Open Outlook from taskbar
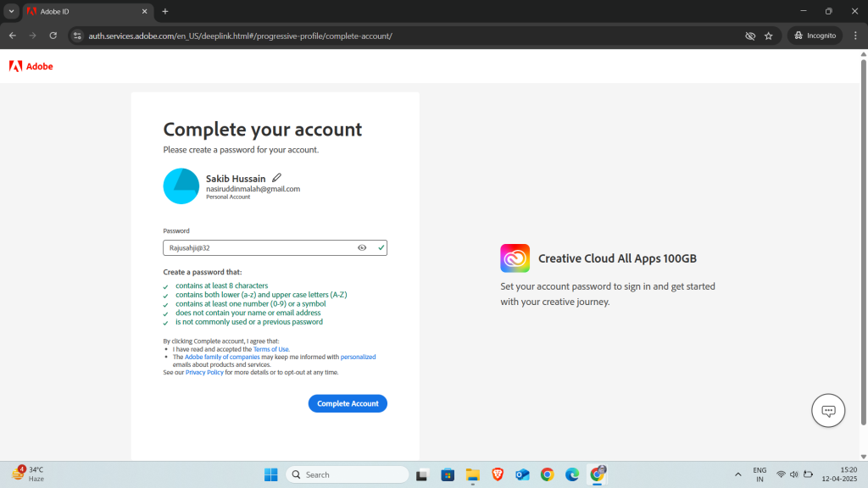 point(522,474)
